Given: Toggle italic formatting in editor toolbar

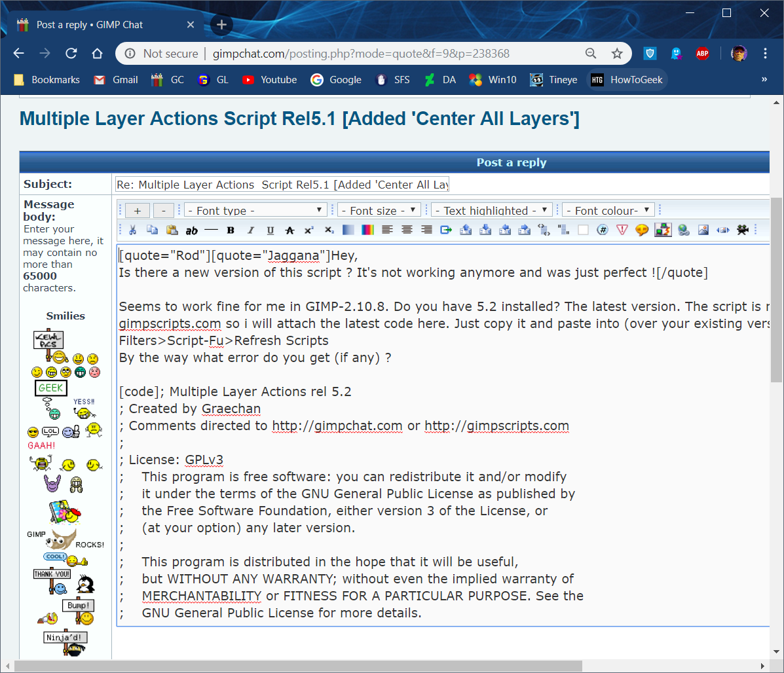Looking at the screenshot, I should click(250, 230).
